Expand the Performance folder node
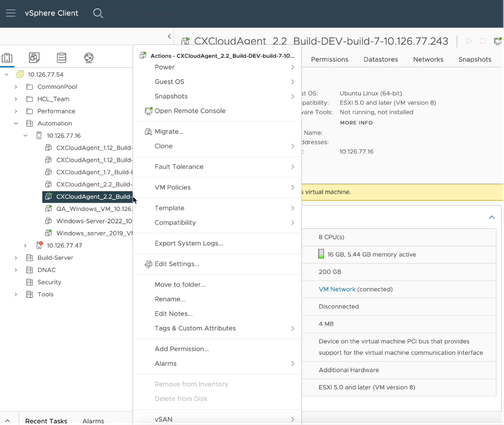Viewport: 504px width, 425px height. 16,111
